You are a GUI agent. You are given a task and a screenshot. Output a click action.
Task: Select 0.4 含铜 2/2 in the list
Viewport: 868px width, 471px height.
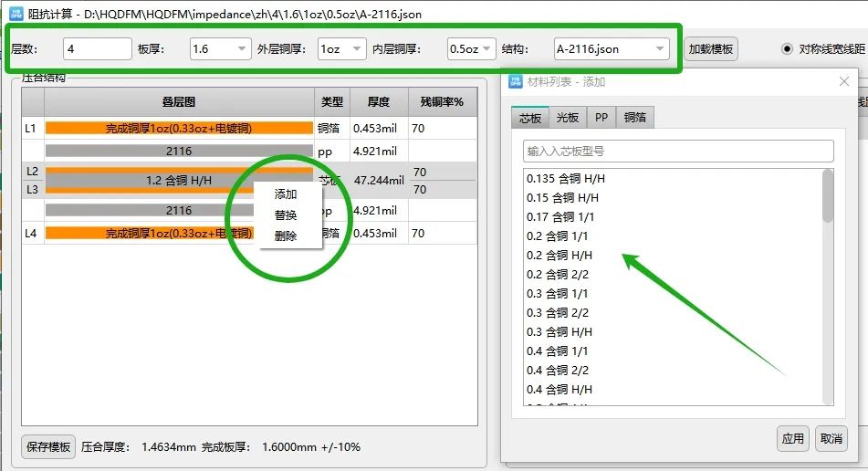(x=558, y=371)
